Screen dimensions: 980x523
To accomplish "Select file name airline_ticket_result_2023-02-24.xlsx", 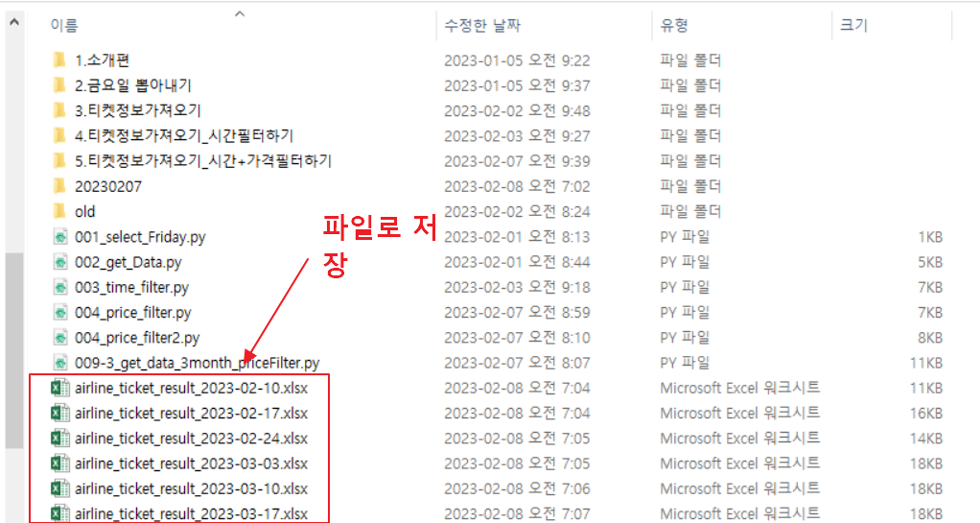I will pyautogui.click(x=191, y=439).
